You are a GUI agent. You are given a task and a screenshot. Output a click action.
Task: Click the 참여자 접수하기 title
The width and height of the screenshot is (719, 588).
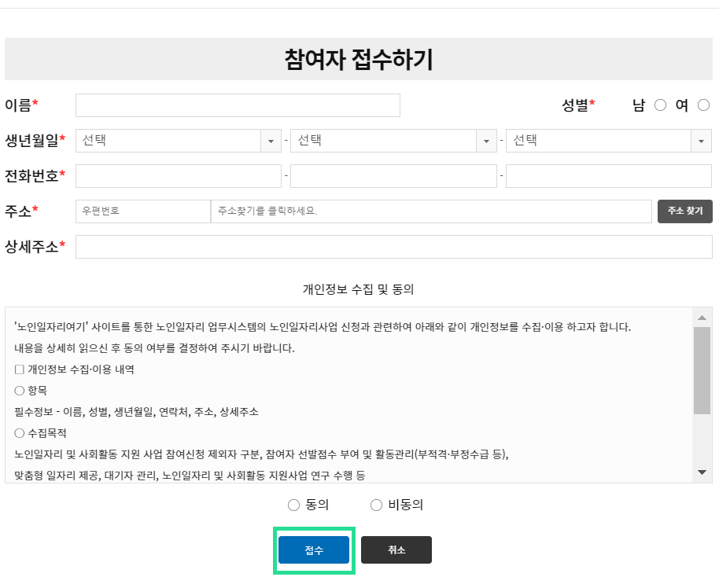pyautogui.click(x=359, y=60)
